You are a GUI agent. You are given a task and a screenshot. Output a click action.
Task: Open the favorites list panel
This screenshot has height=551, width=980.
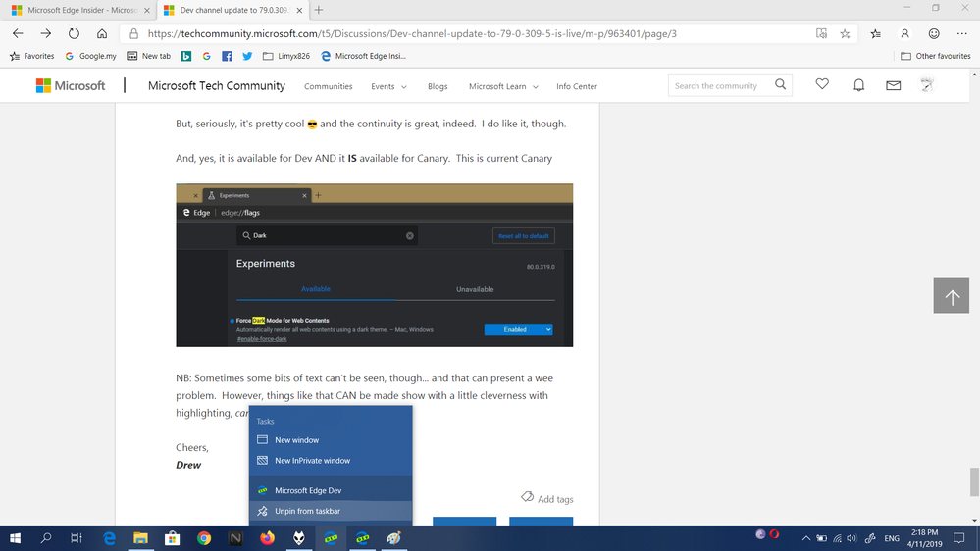click(x=876, y=33)
